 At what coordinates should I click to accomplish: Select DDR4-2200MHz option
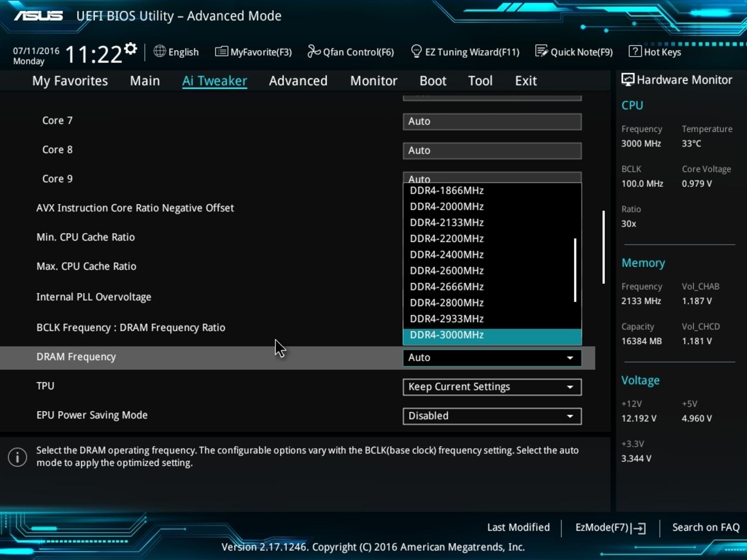coord(492,238)
